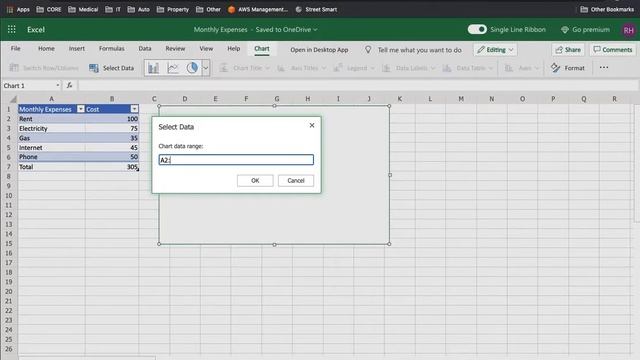Screen dimensions: 640x360
Task: Switch to the Data tab
Action: [144, 49]
